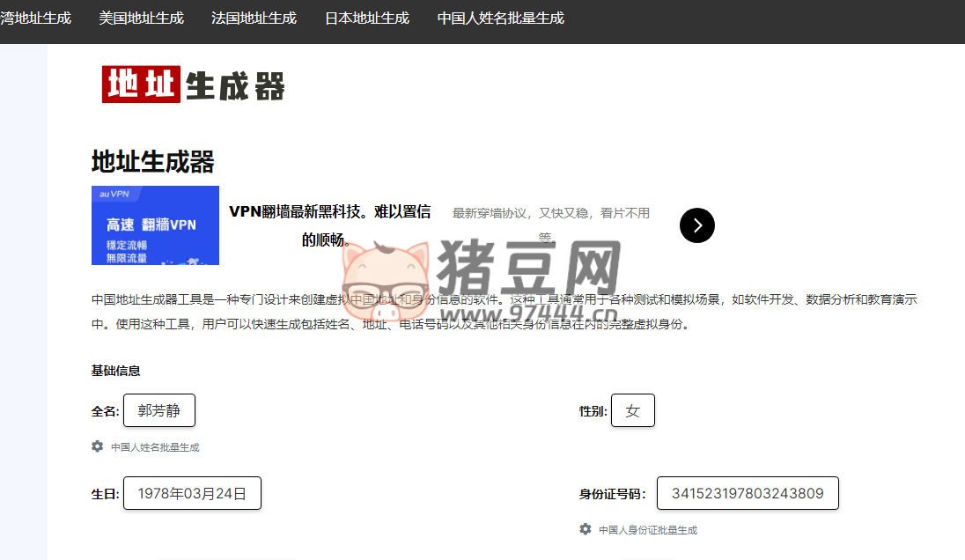
Task: Select the 身份证号码 number field
Action: 748,493
